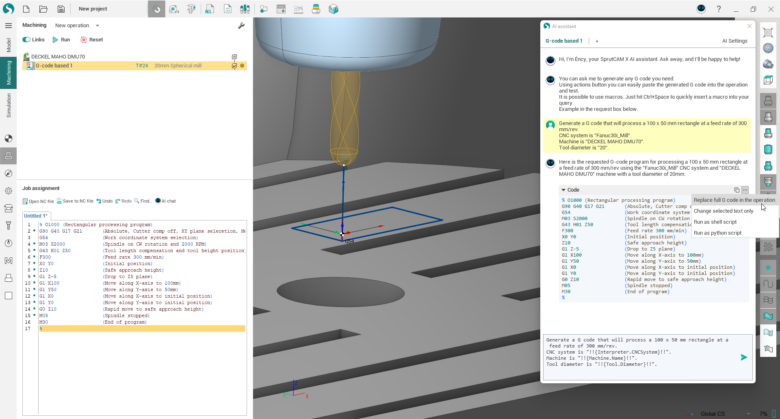This screenshot has width=780, height=419.
Task: Save project using the floppy disk icon
Action: pos(61,9)
